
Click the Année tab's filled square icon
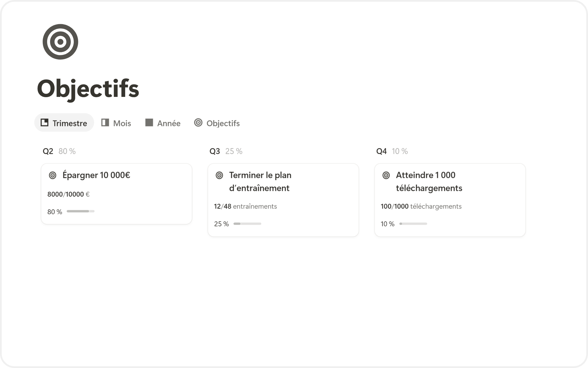click(x=149, y=123)
